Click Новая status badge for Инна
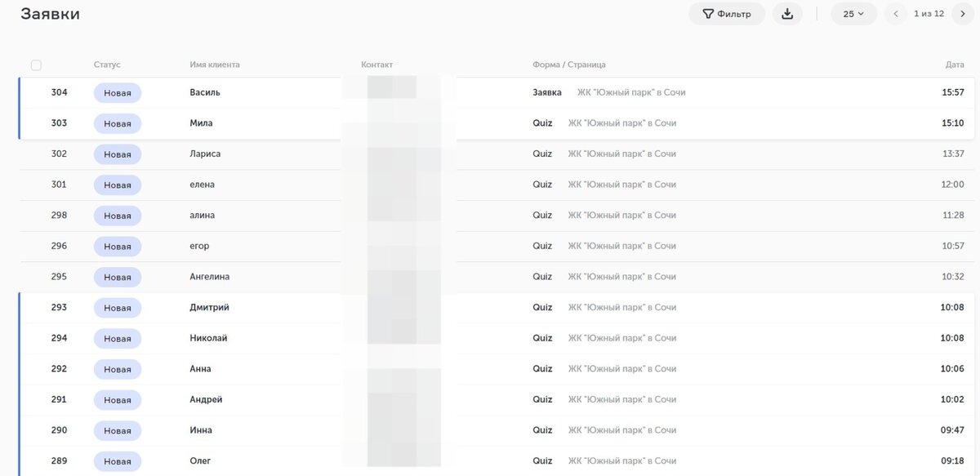 tap(118, 431)
